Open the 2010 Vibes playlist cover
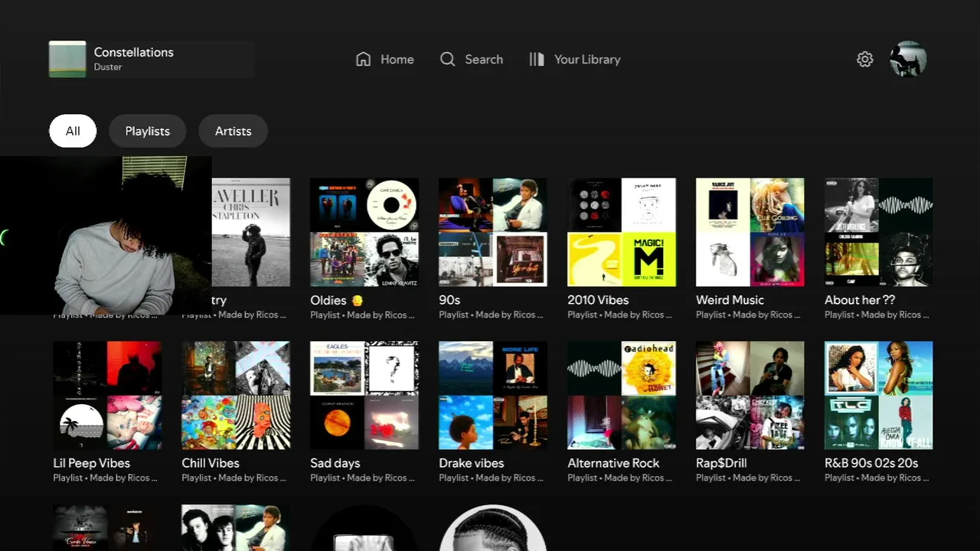The height and width of the screenshot is (551, 980). coord(622,232)
